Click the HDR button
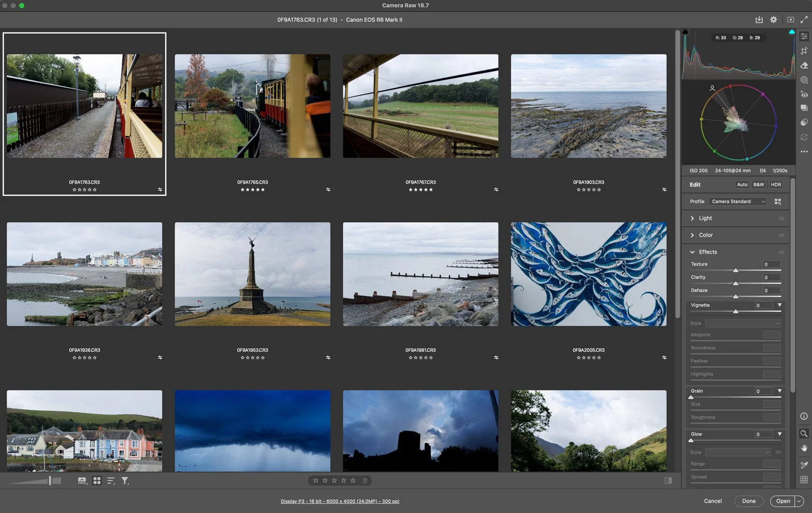 776,184
